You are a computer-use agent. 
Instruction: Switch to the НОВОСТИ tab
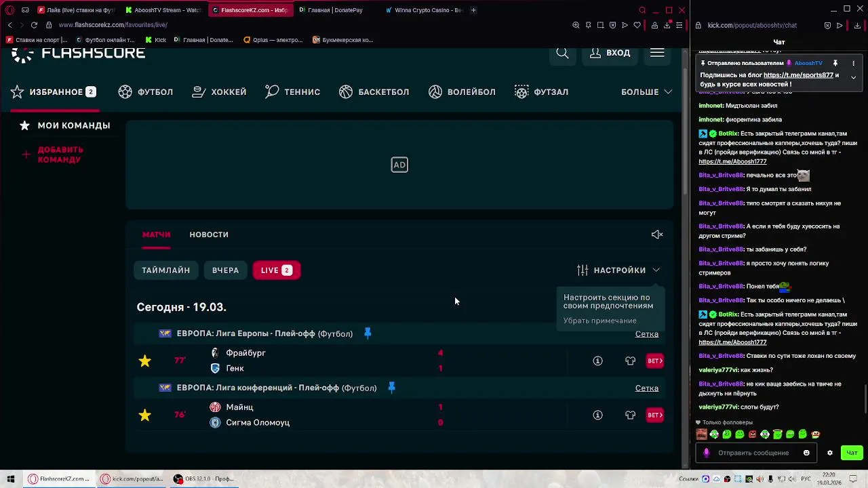pos(209,235)
